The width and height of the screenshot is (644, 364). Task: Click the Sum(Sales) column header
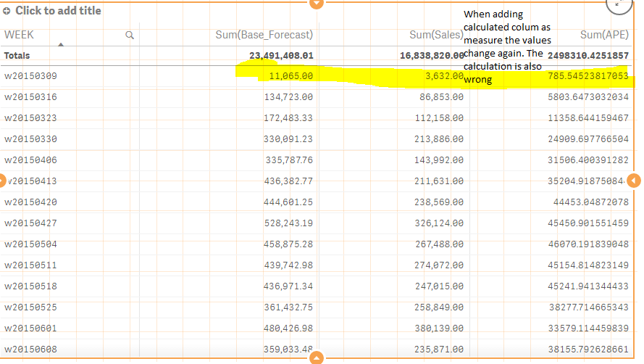click(436, 34)
